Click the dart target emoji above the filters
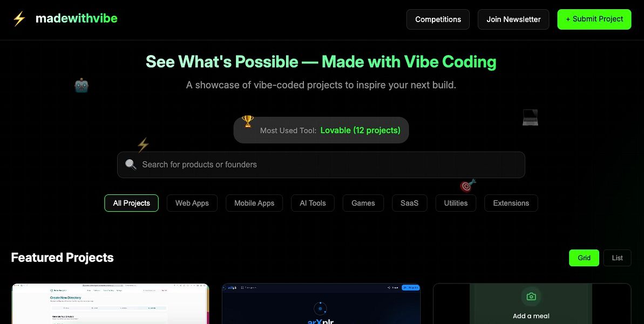This screenshot has width=644, height=324. click(x=466, y=186)
